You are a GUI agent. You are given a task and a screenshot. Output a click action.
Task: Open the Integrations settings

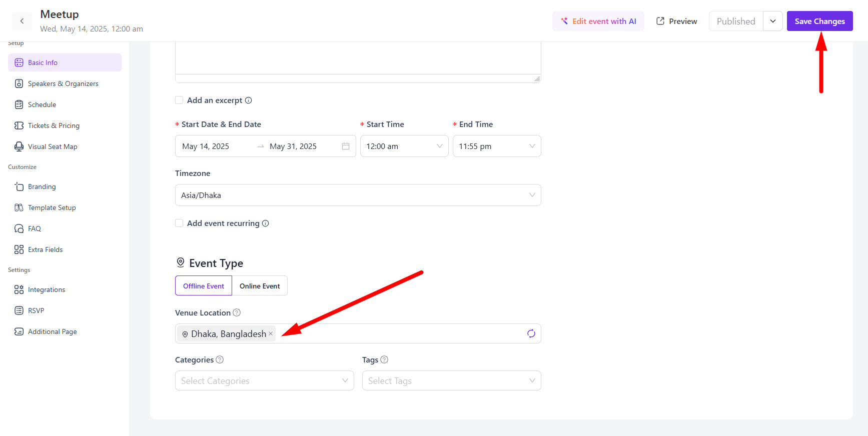(65, 289)
